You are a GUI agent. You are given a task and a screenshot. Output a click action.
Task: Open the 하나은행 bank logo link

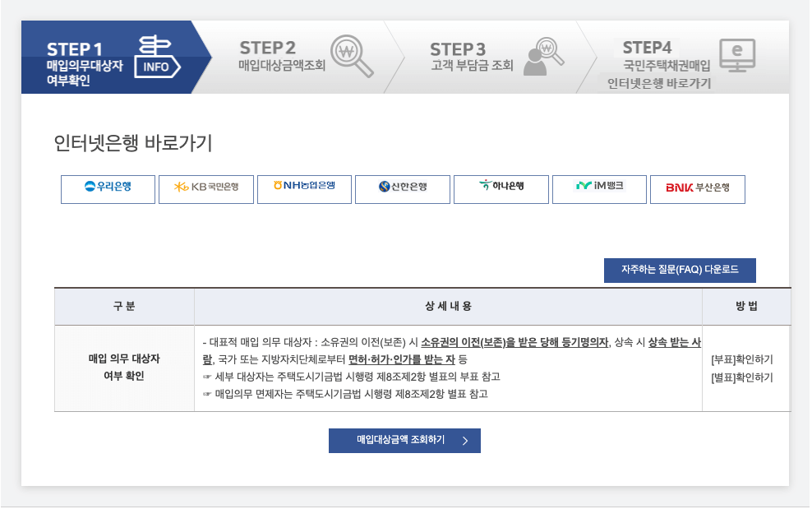tap(501, 189)
